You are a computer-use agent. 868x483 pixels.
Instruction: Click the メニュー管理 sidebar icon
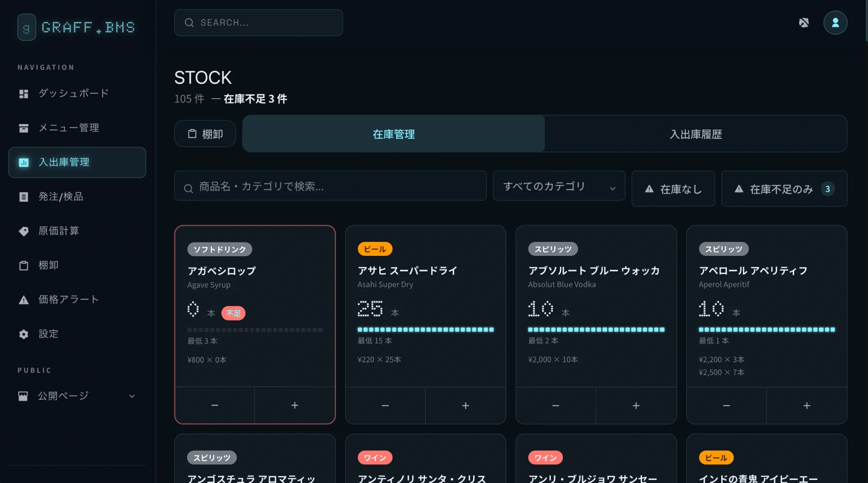pos(24,128)
